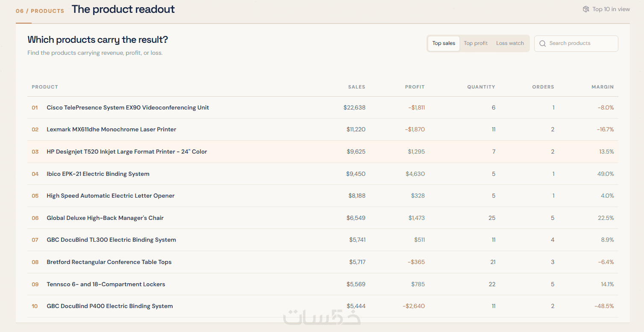
Task: Click the $5,569 sales value
Action: tap(356, 285)
